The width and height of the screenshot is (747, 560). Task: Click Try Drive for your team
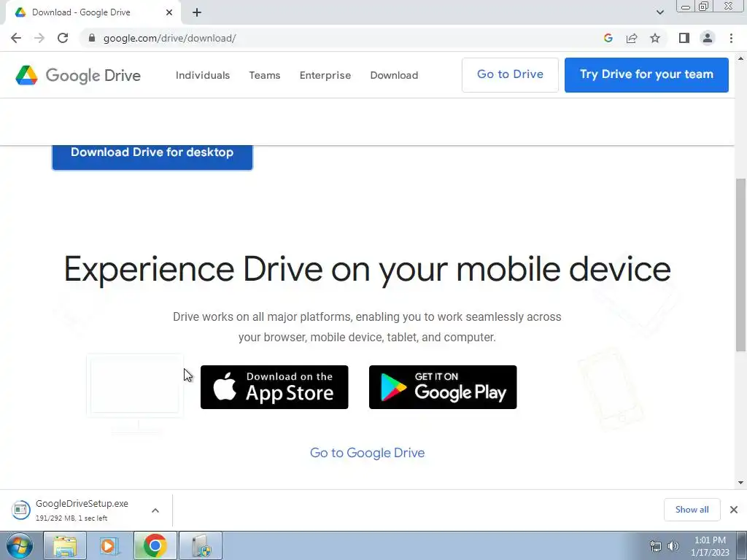click(x=646, y=75)
